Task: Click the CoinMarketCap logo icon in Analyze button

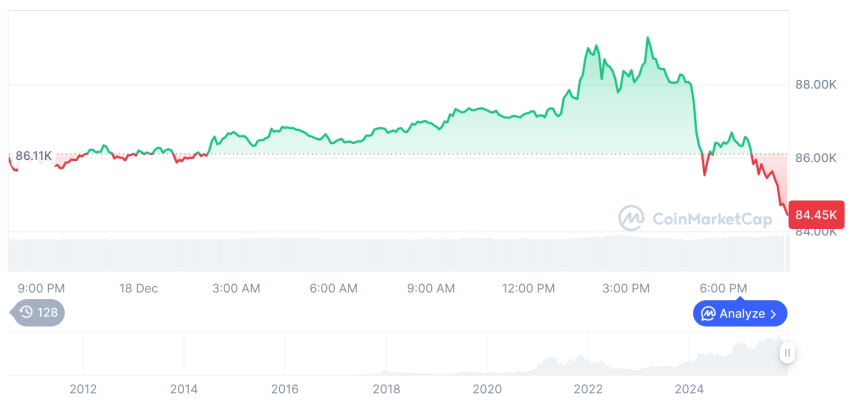Action: point(708,314)
